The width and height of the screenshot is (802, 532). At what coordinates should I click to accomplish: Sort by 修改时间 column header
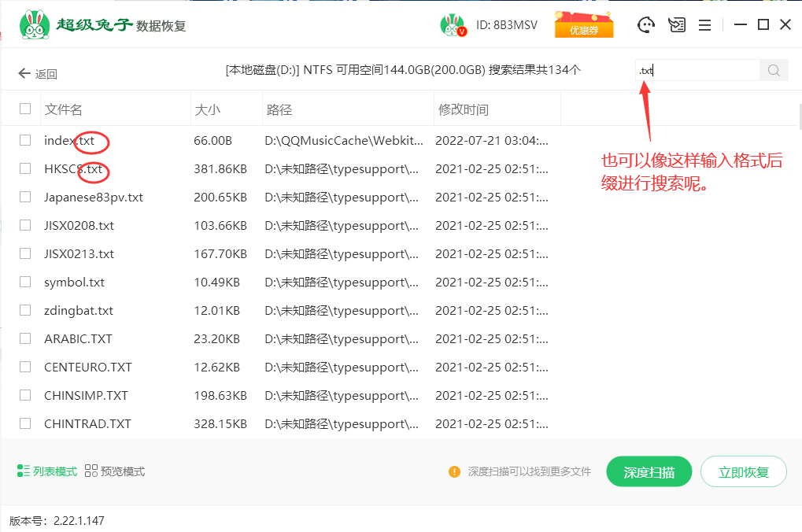pos(463,110)
